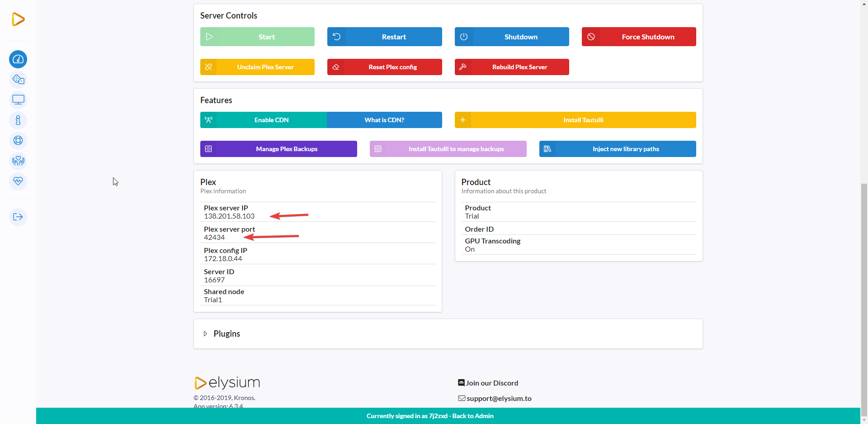
Task: Open the heartbeat health icon in sidebar
Action: 18,181
